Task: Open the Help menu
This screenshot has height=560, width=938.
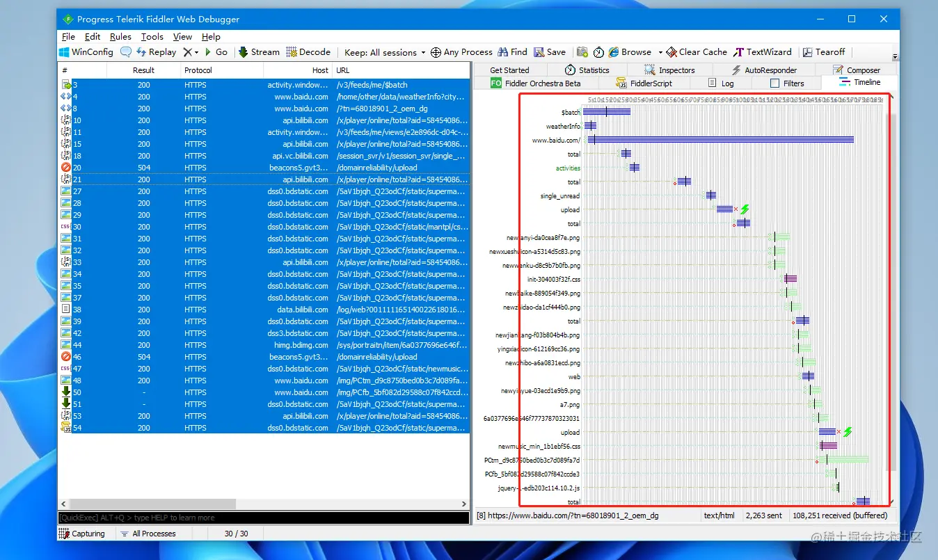Action: pos(211,37)
